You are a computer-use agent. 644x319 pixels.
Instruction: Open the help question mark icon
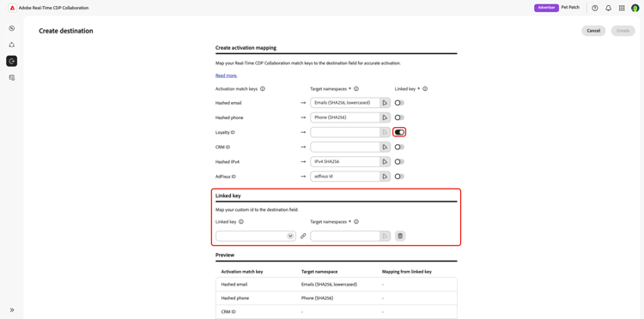pos(595,8)
